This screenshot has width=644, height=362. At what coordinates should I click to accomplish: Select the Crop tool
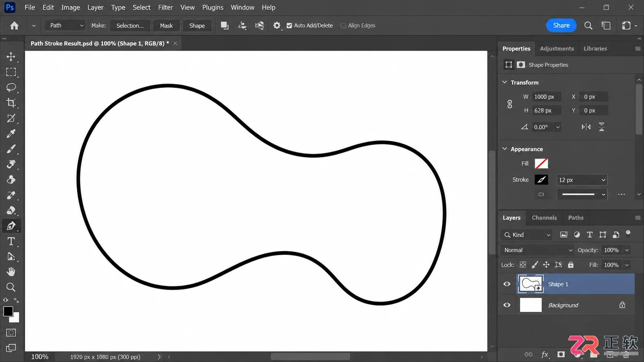coord(11,103)
